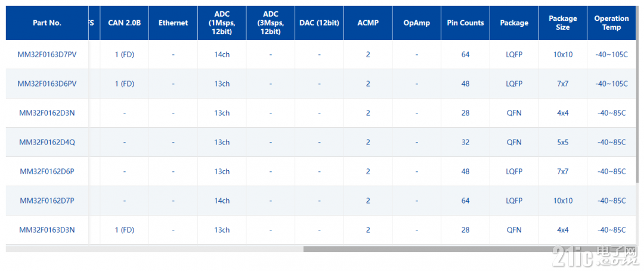The width and height of the screenshot is (644, 271).
Task: Click pin count 28 for MM32F0162D3N
Action: tap(465, 113)
